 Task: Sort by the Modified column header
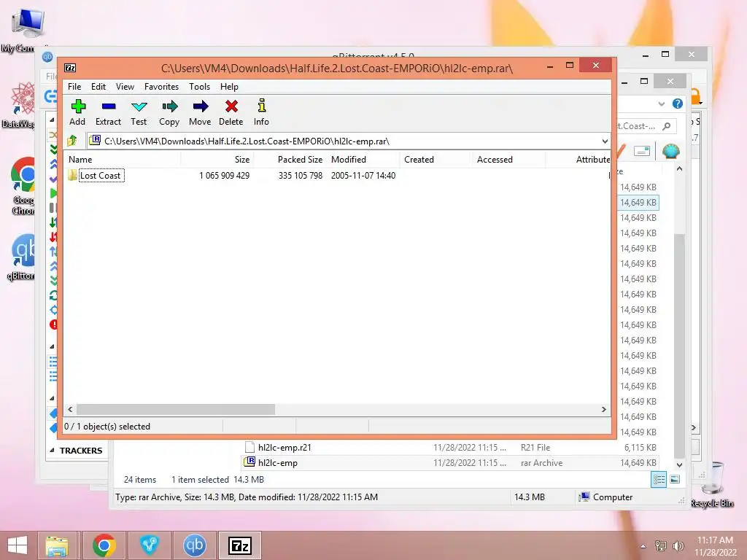[363, 160]
